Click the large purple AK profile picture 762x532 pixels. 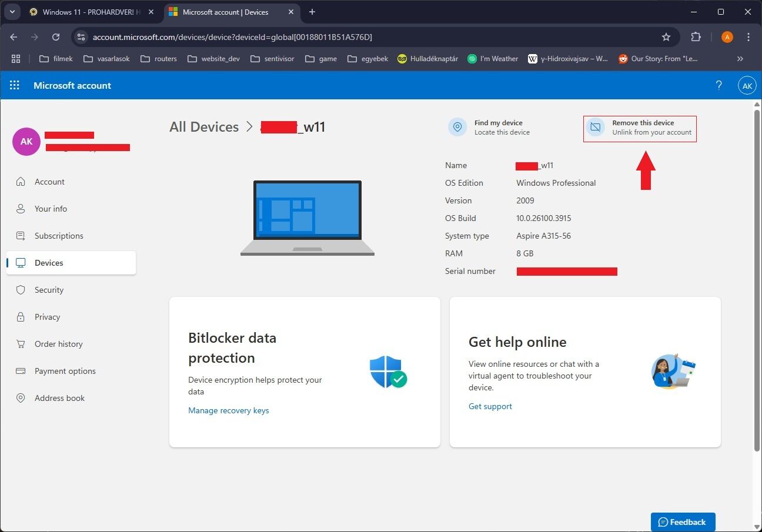[x=26, y=142]
